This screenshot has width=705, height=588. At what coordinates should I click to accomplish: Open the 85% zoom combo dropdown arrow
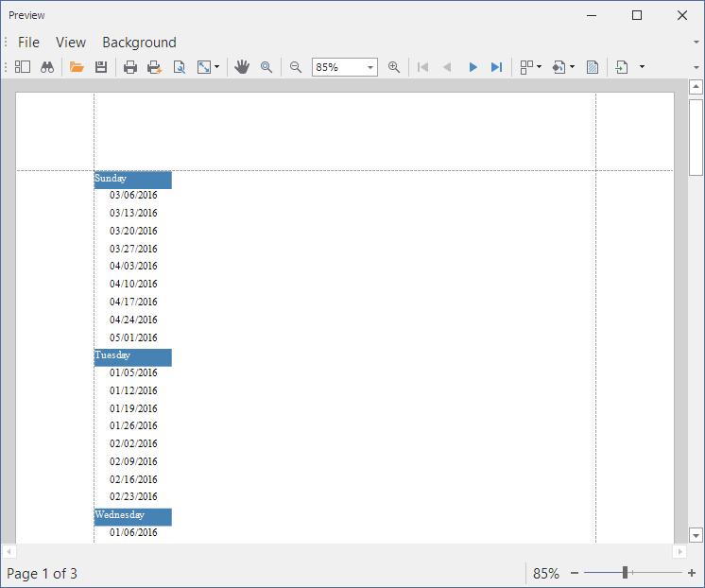pos(370,67)
